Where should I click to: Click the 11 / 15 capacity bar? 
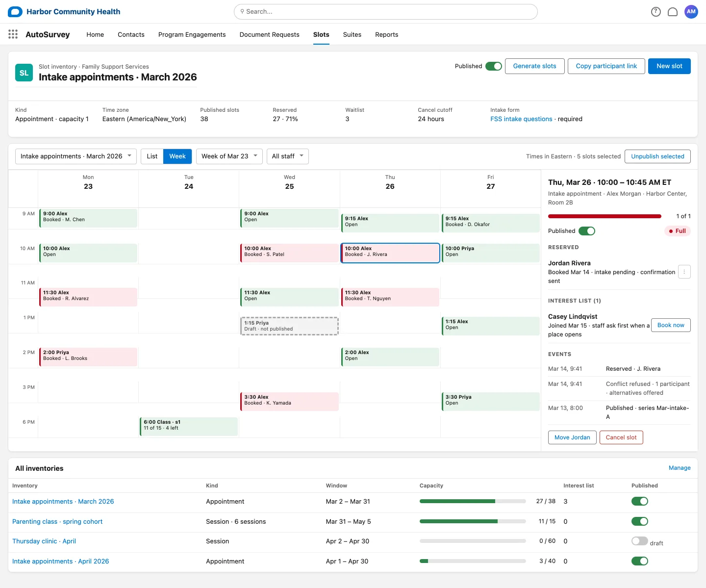click(473, 521)
